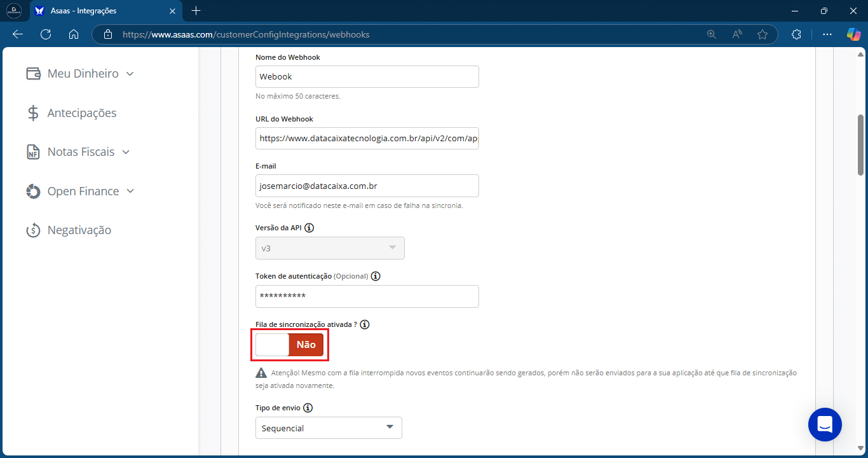This screenshot has height=458, width=868.
Task: Expand the Open Finance sidebar section
Action: (x=81, y=191)
